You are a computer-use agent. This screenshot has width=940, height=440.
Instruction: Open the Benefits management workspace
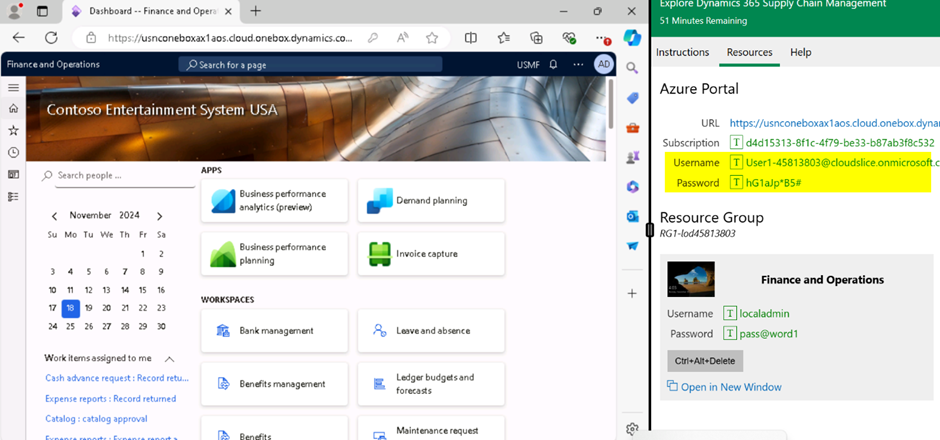pyautogui.click(x=275, y=384)
